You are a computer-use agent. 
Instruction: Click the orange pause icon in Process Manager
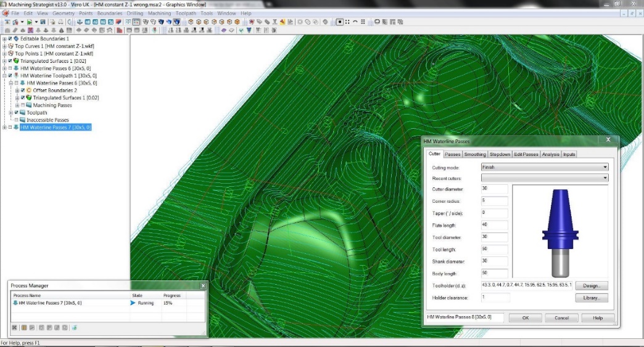coord(24,328)
